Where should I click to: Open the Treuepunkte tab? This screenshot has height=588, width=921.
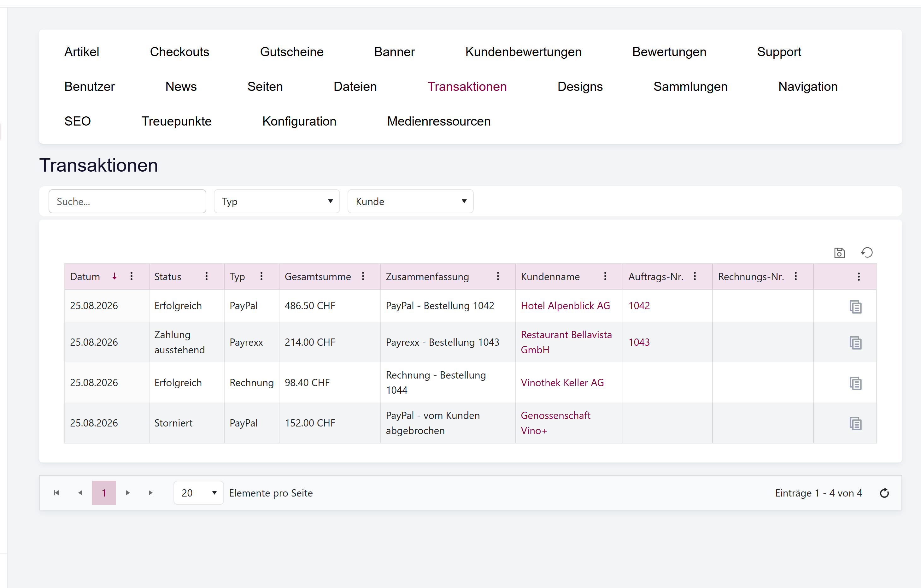(x=176, y=121)
